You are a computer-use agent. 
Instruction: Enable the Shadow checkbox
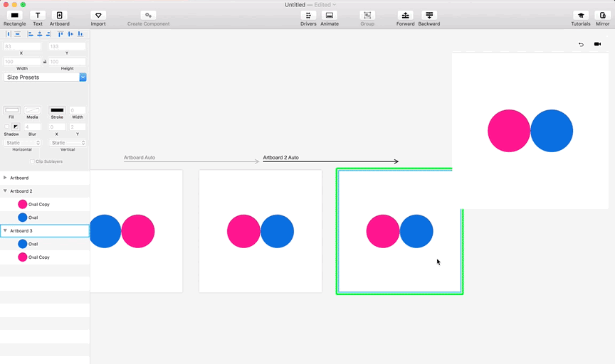6,127
